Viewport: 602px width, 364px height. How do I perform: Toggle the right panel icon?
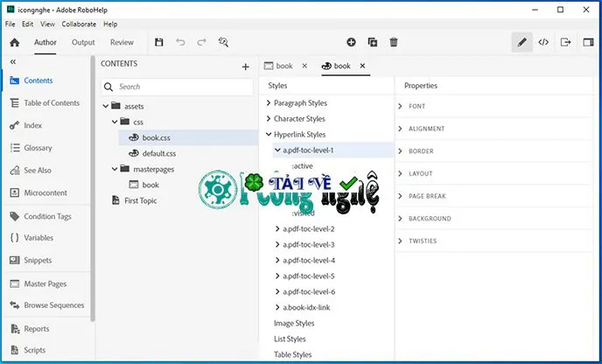click(588, 42)
